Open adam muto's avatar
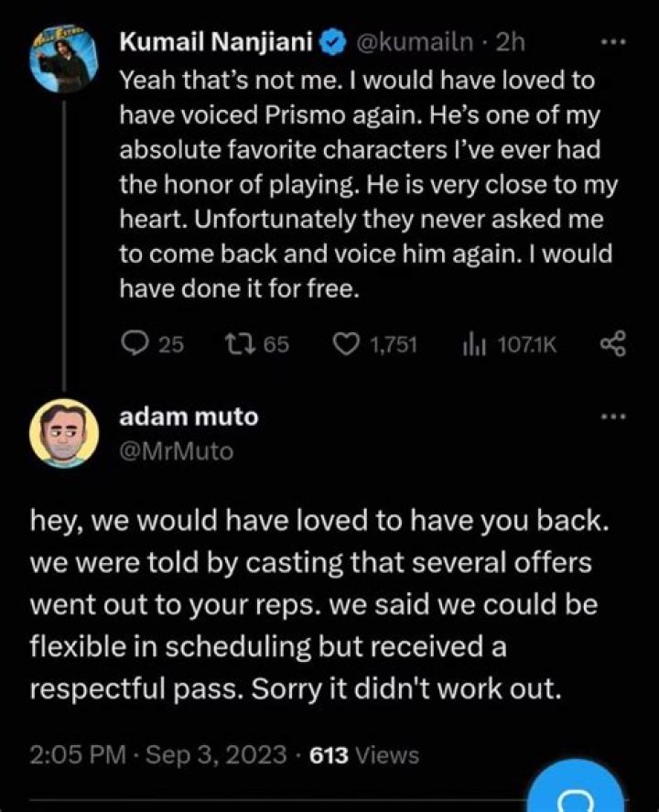 click(62, 432)
